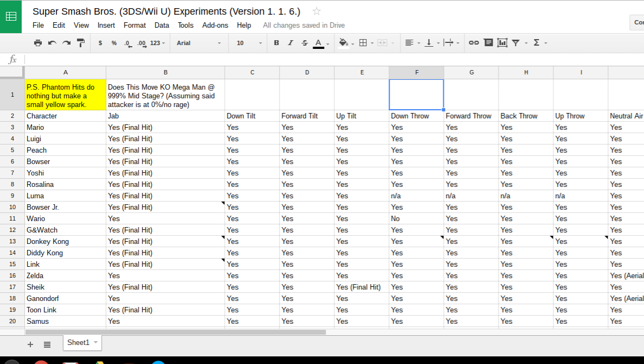
Task: Open the Google Sheets home icon
Action: coord(11,16)
